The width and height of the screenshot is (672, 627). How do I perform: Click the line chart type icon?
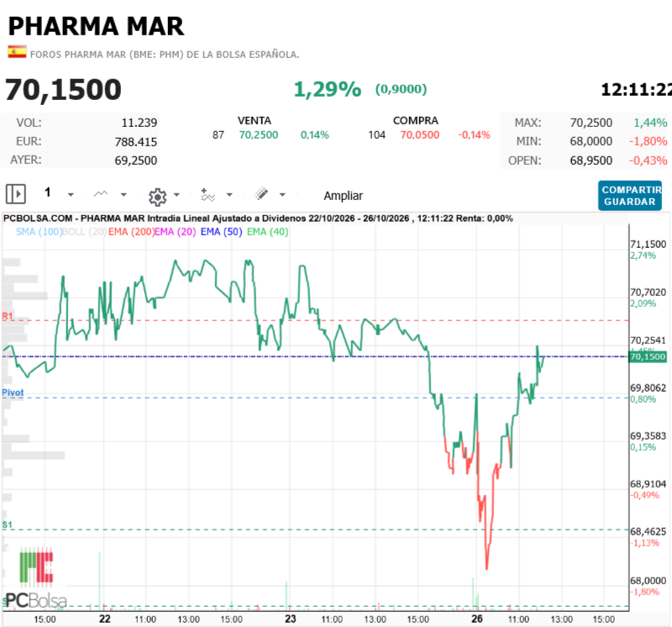pos(101,194)
